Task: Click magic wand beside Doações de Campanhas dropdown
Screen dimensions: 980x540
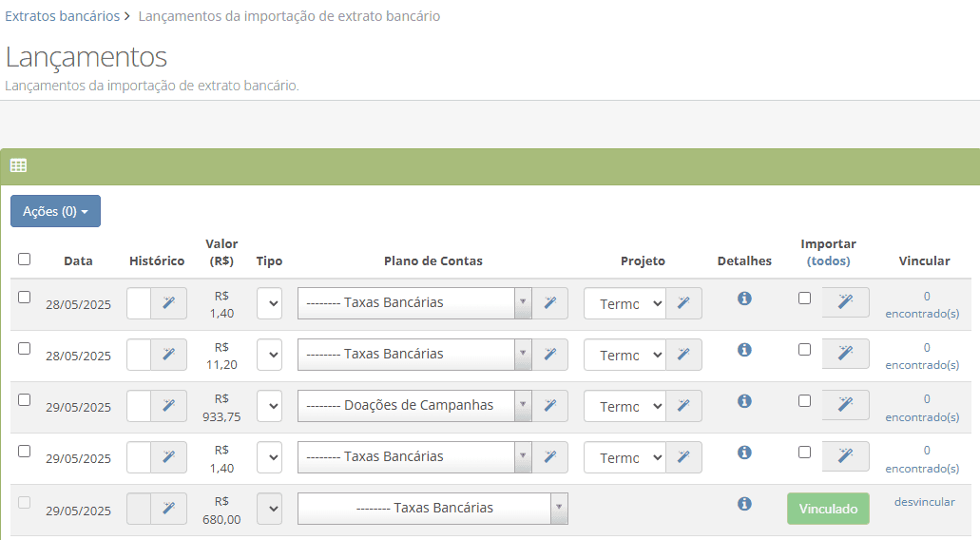Action: [550, 406]
